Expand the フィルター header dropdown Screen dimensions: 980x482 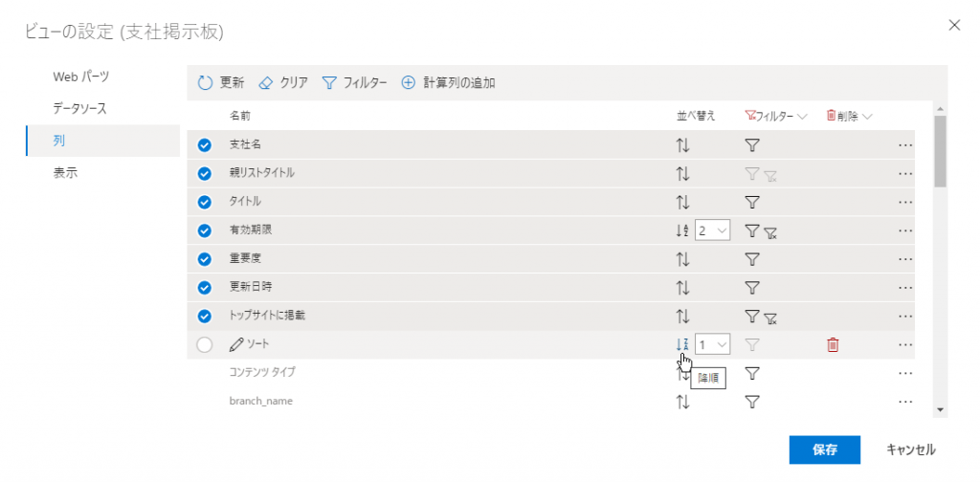click(802, 117)
